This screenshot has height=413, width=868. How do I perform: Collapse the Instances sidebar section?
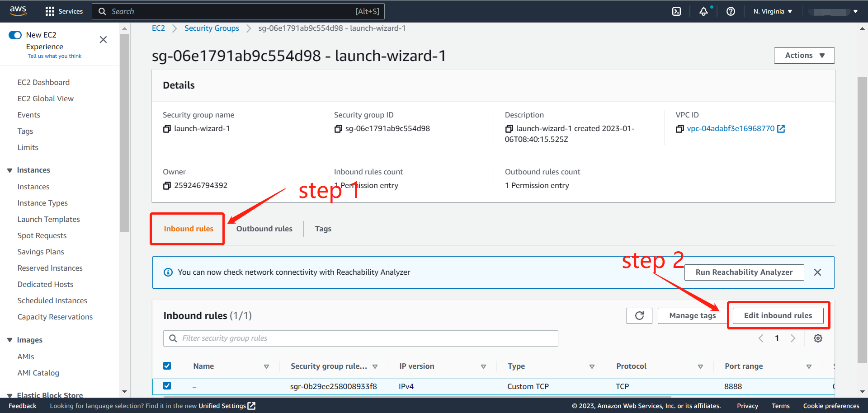10,170
